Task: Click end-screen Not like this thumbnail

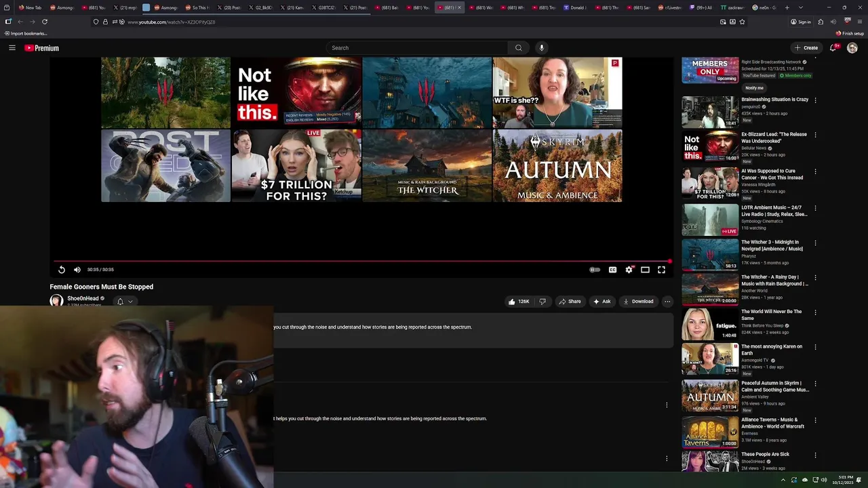Action: pyautogui.click(x=296, y=92)
